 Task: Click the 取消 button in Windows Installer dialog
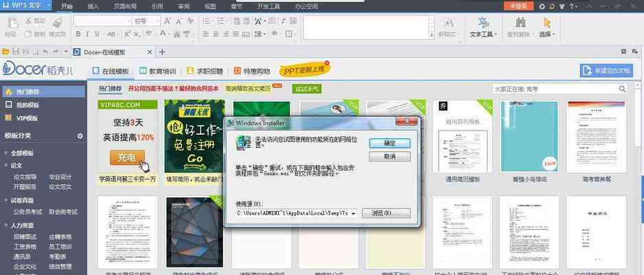(389, 156)
